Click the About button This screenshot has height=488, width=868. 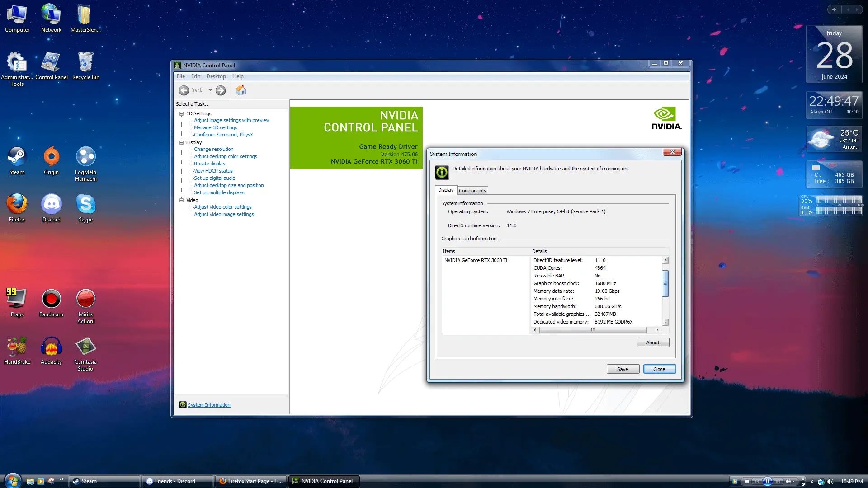[653, 343]
